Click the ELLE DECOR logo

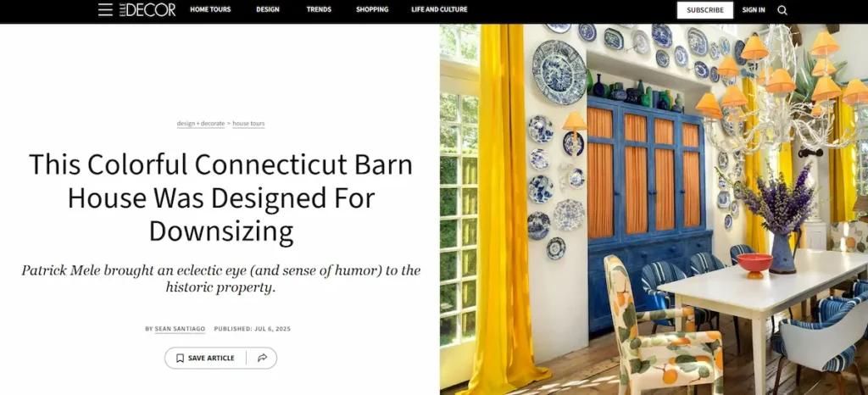click(x=147, y=9)
